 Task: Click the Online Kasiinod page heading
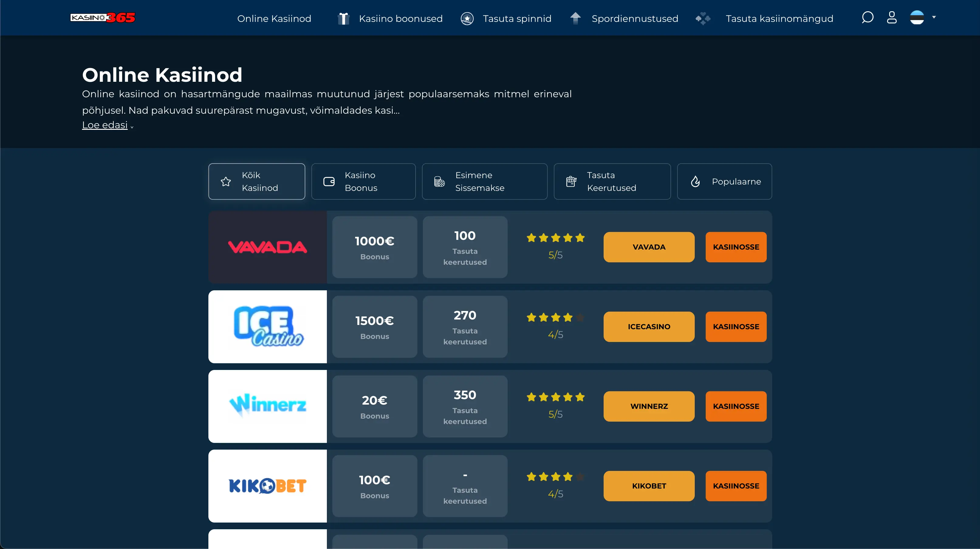[x=162, y=74]
